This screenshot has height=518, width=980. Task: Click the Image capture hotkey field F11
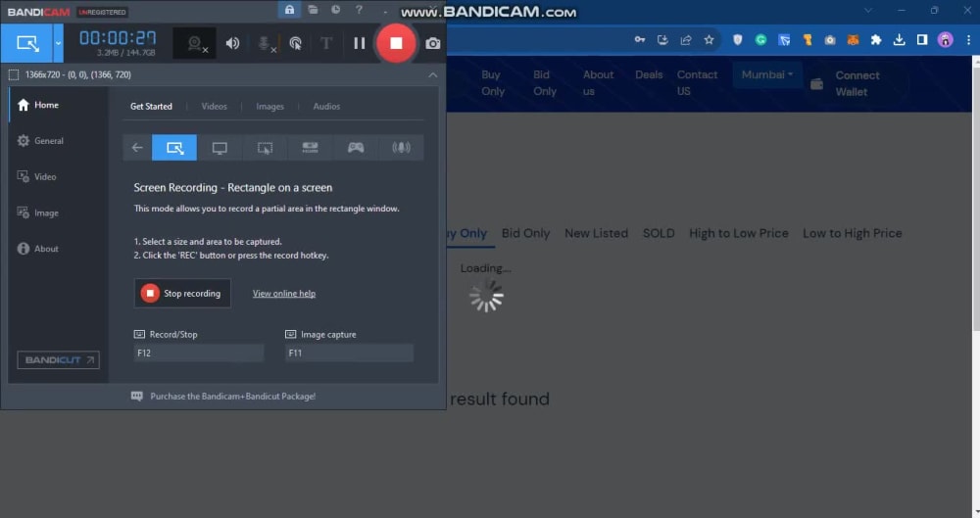pyautogui.click(x=350, y=353)
